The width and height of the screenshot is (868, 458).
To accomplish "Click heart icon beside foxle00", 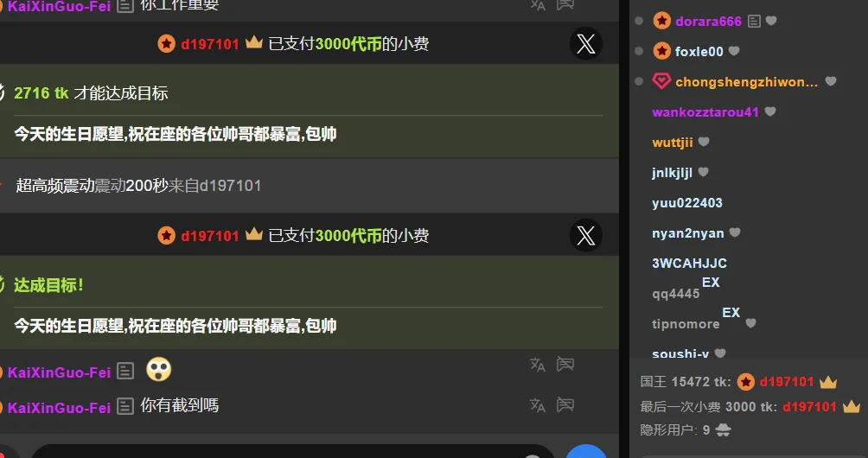I will 734,51.
